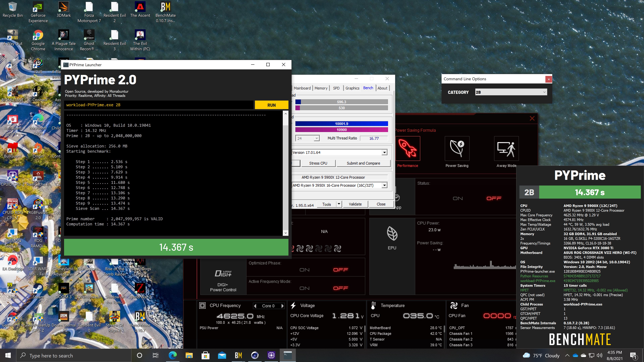Show next core in CPU Frequency
The image size is (644, 362).
[282, 306]
